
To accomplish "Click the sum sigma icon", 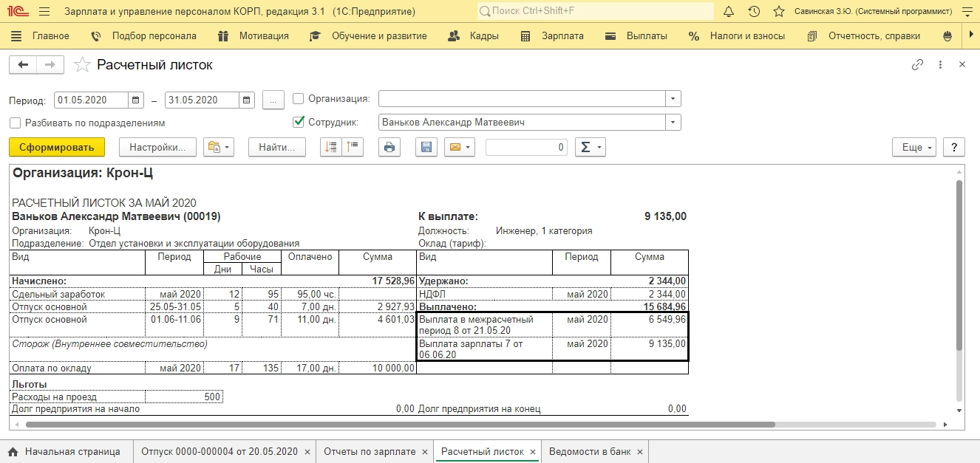I will coord(585,147).
